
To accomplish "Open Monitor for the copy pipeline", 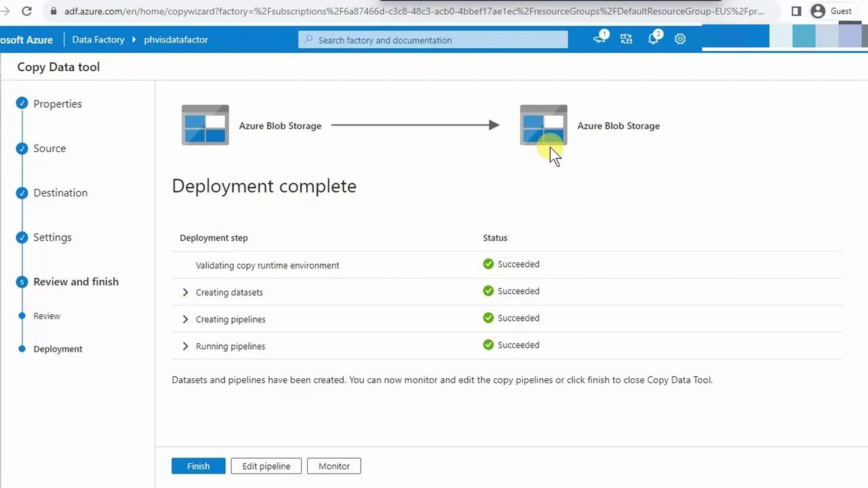I will tap(334, 466).
